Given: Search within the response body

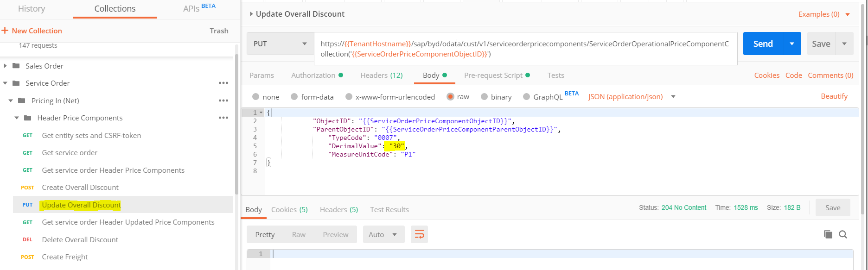Looking at the screenshot, I should 843,234.
